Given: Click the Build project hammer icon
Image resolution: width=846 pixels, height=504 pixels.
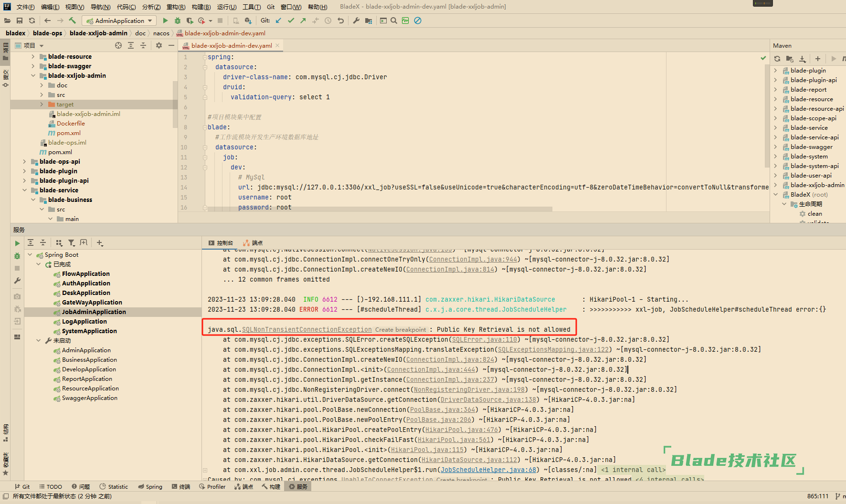Looking at the screenshot, I should [72, 21].
